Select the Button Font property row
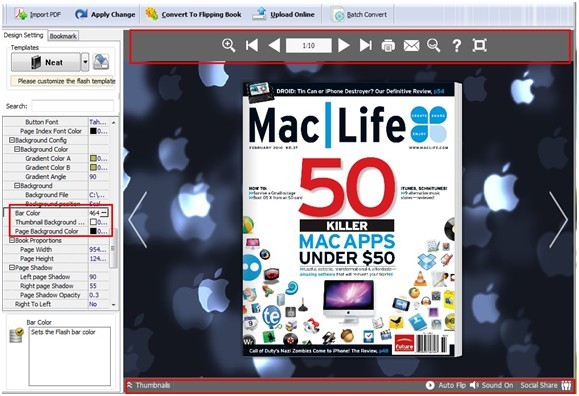This screenshot has height=396, width=579. coord(56,122)
